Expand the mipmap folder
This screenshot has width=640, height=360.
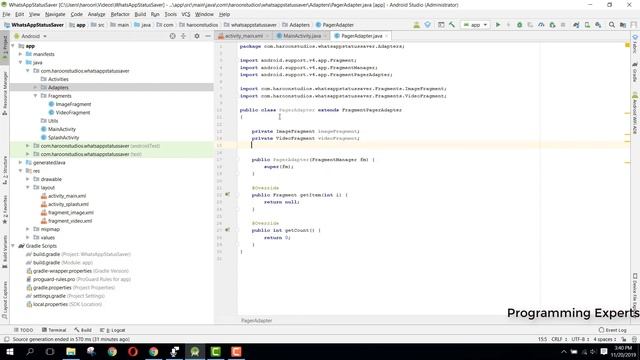(28, 229)
